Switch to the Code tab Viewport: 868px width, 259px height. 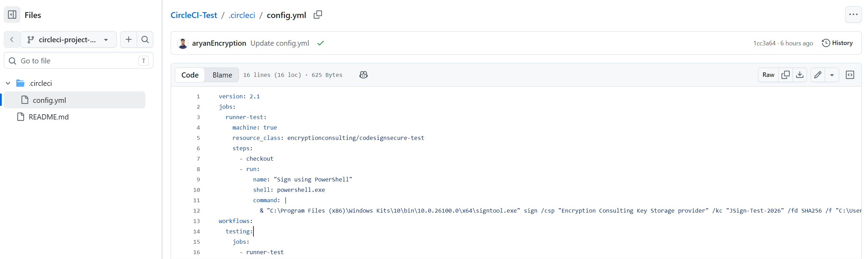click(x=190, y=75)
